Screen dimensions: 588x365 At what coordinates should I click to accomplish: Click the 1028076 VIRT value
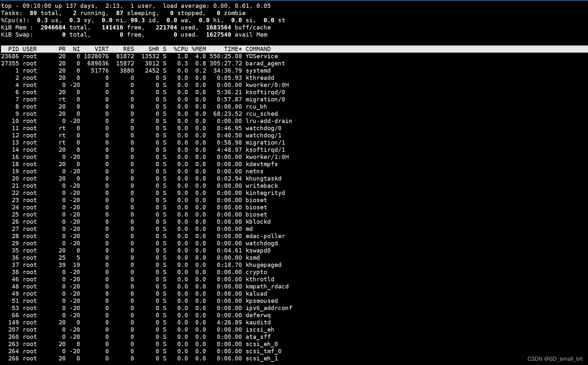[x=96, y=56]
